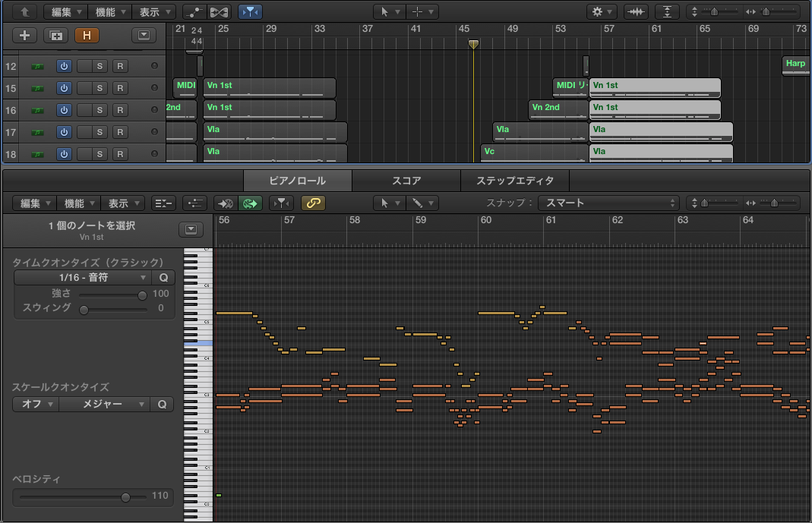This screenshot has height=523, width=812.
Task: Click the time quantize Q button
Action: click(x=163, y=278)
